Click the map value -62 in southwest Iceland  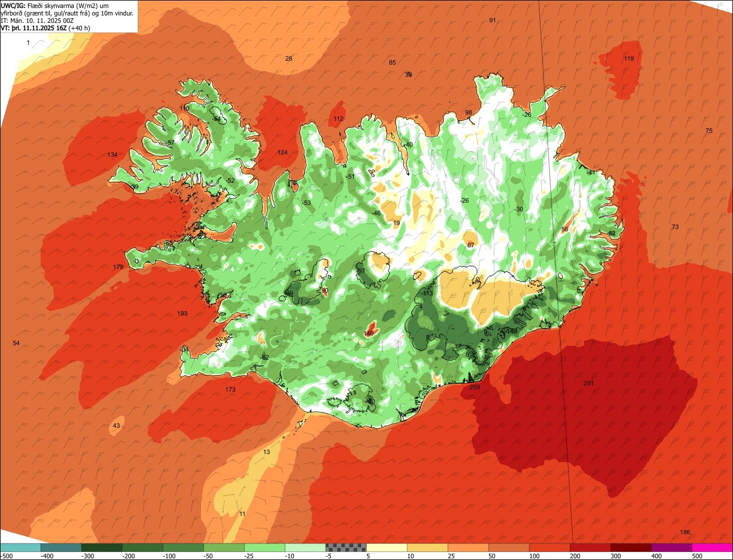(x=264, y=357)
